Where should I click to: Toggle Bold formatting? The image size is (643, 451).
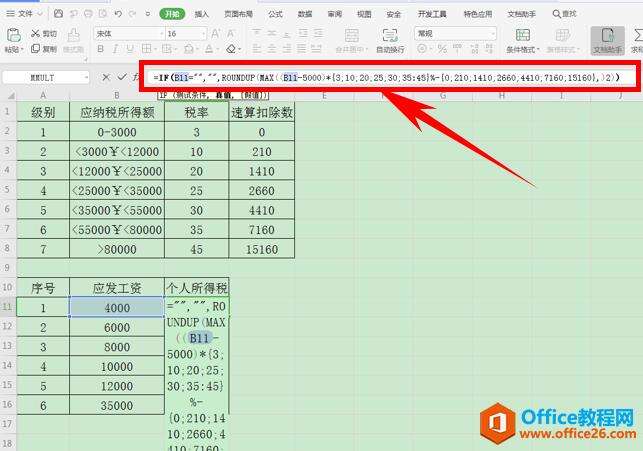(100, 48)
